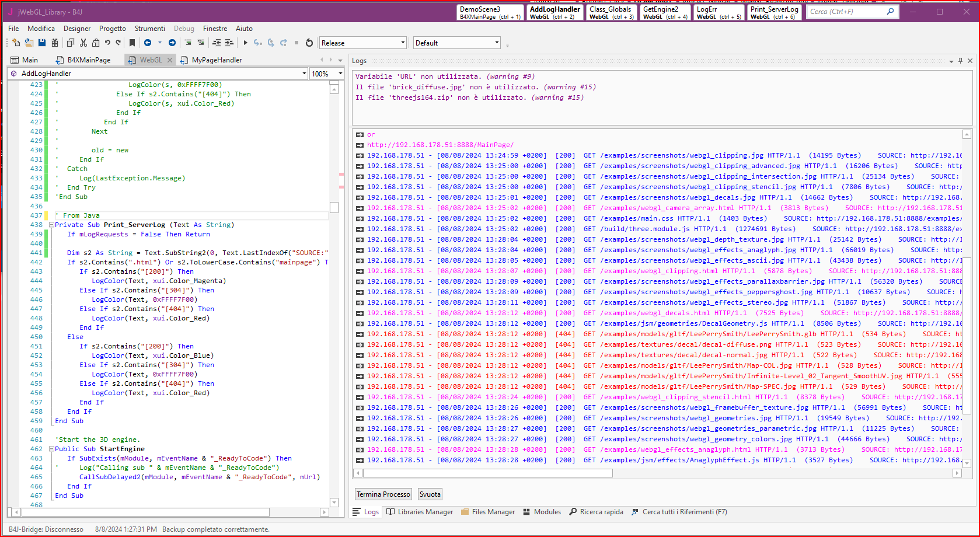Open the Libraries Manager panel tab

click(420, 512)
